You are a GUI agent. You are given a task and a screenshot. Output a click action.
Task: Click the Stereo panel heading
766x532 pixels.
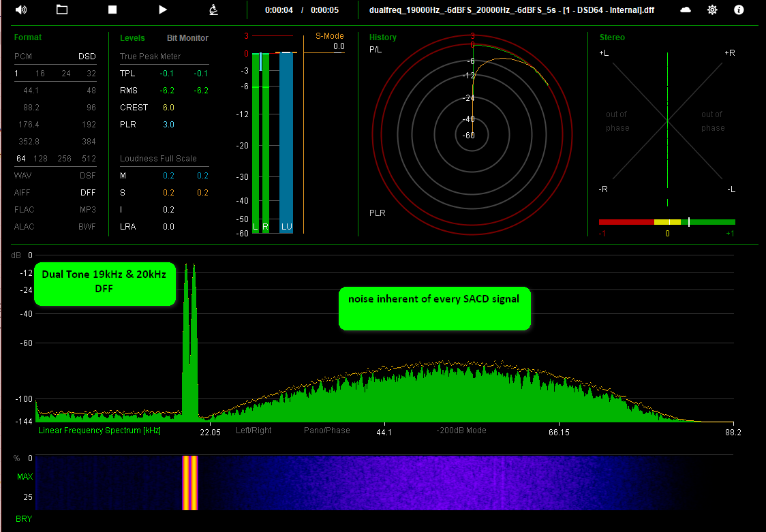(x=612, y=37)
